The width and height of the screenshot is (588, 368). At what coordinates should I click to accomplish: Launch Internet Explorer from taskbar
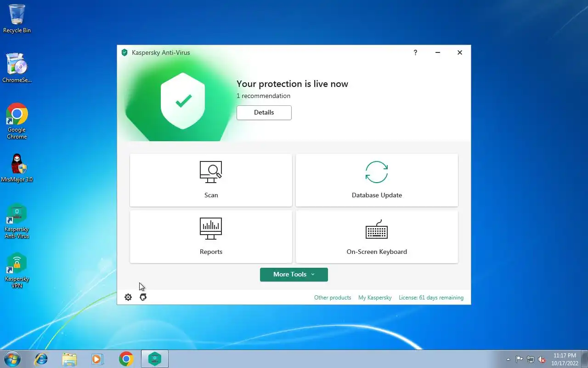click(41, 359)
